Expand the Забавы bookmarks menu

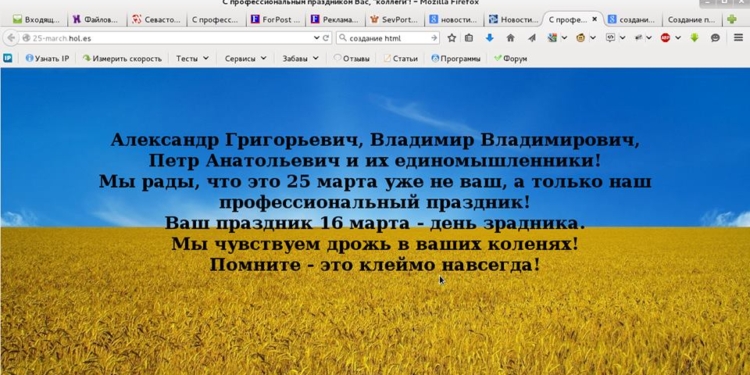click(x=300, y=58)
